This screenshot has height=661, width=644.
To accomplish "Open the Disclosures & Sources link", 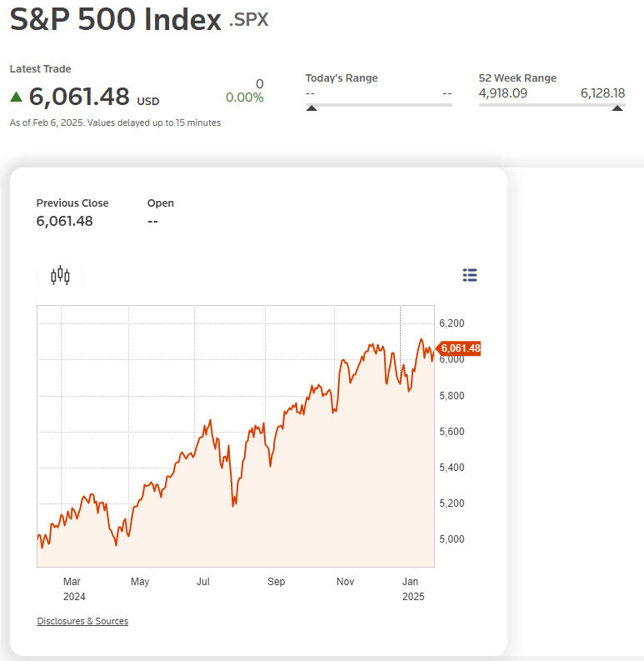I will tap(82, 621).
